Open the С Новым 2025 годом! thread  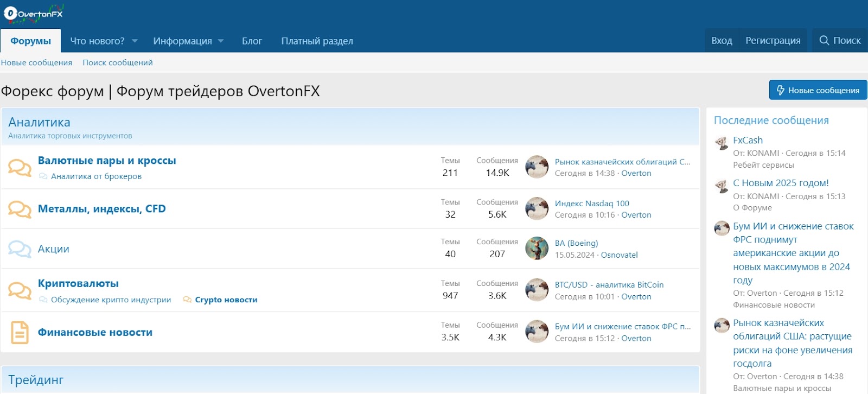[x=781, y=183]
